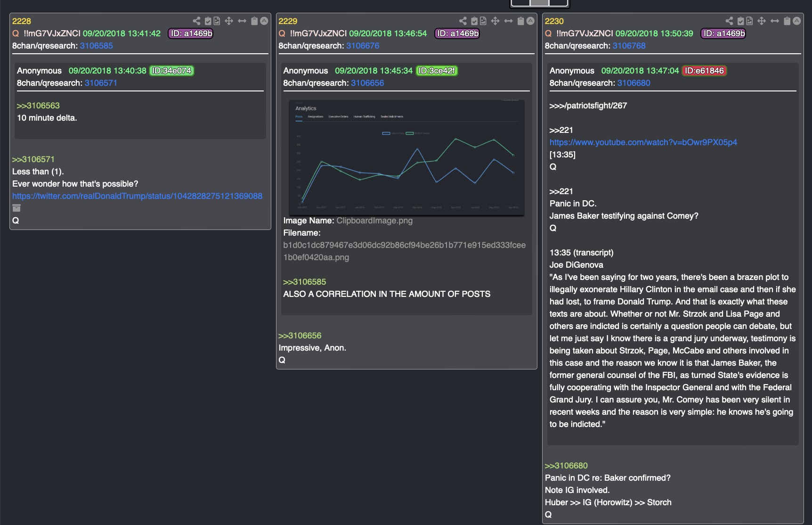The image size is (812, 525).
Task: Click the four-way move icon on post 2228
Action: click(229, 21)
